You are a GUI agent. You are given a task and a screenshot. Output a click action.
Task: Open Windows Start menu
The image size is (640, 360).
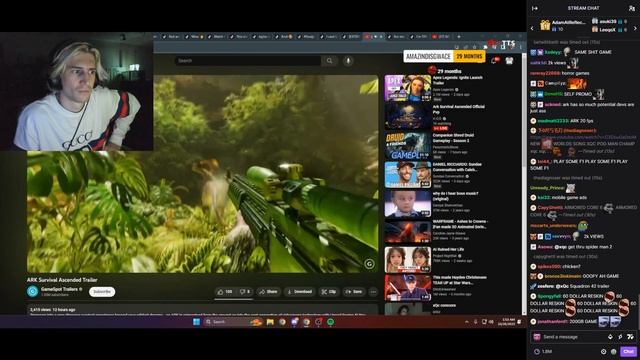196,322
